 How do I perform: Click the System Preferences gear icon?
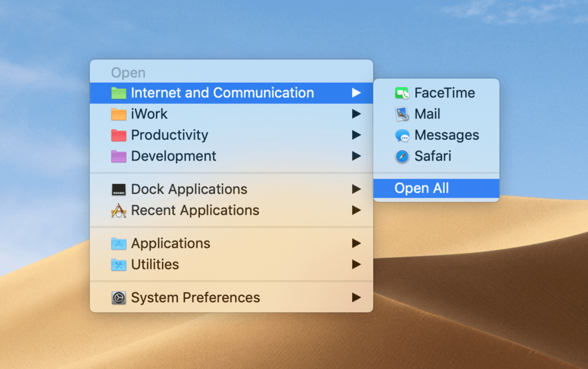coord(119,298)
